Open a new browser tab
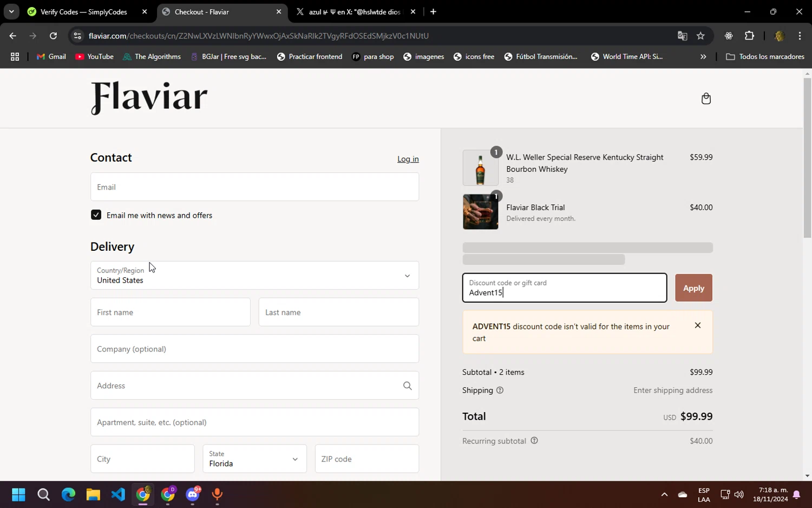Image resolution: width=812 pixels, height=508 pixels. [433, 11]
